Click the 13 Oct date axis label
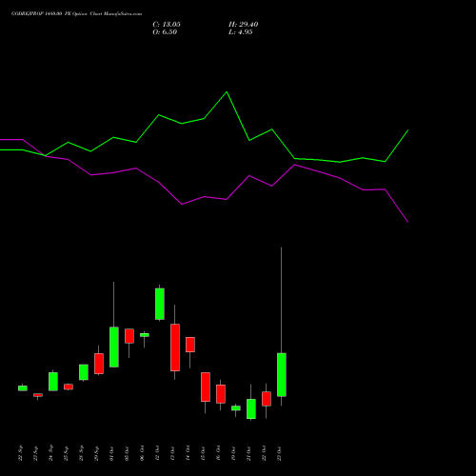Screen dimensions: 476x476 [x=172, y=453]
